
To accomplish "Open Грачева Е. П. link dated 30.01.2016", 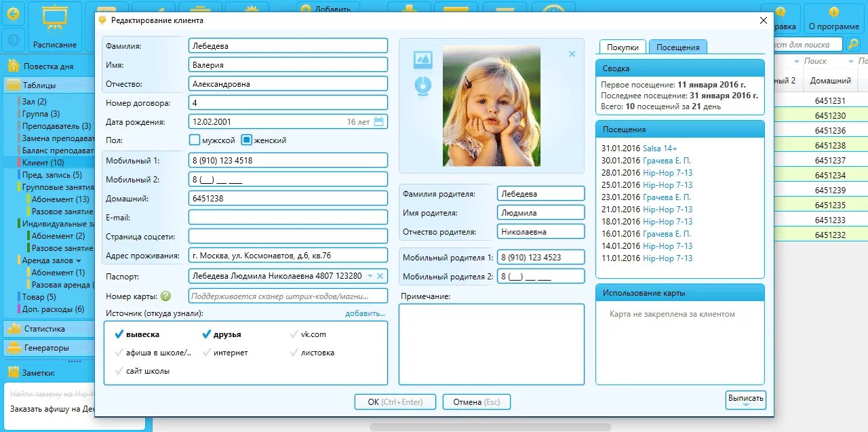I will pos(667,160).
